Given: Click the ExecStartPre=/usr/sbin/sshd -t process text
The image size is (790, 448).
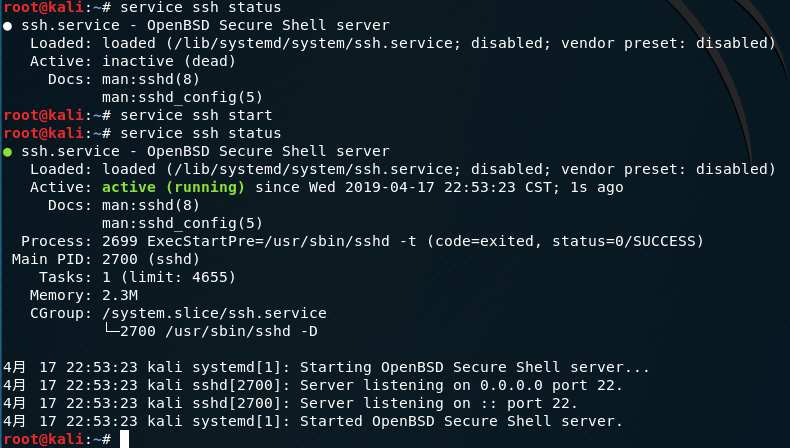Looking at the screenshot, I should (x=282, y=241).
